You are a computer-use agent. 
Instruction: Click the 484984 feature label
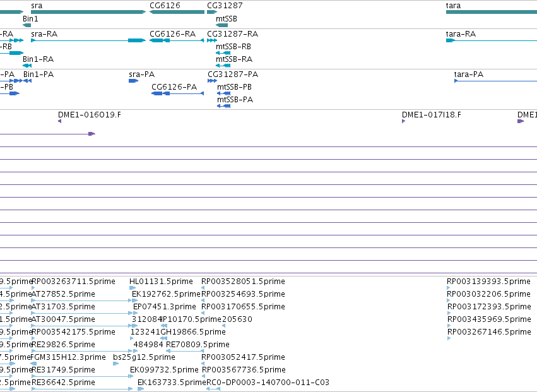tap(148, 345)
